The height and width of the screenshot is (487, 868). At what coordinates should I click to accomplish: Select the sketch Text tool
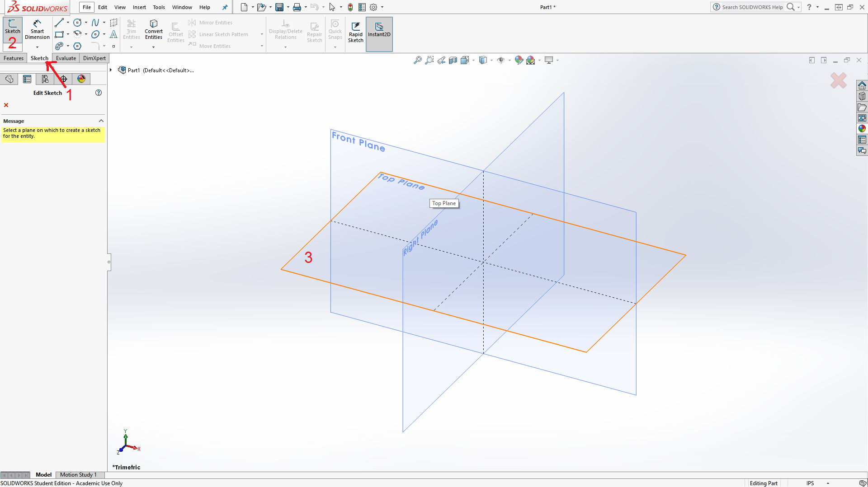coord(113,34)
